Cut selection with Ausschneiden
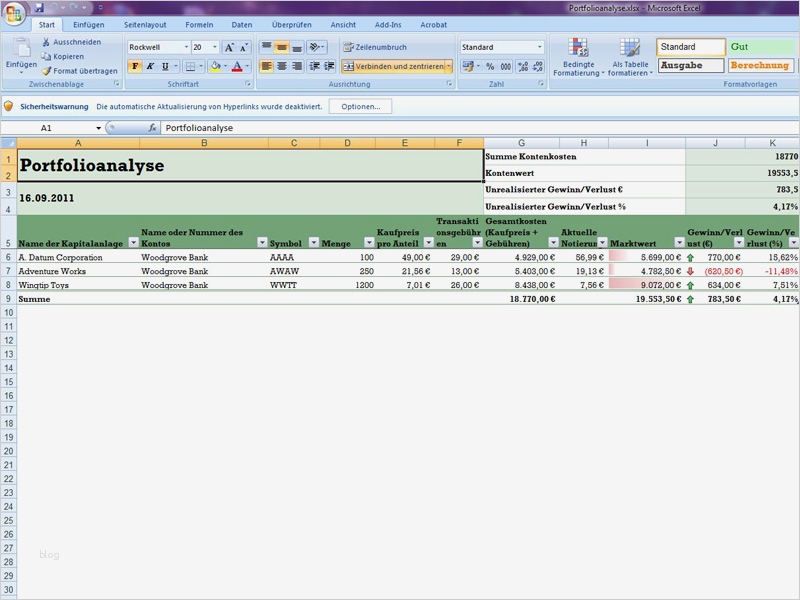The width and height of the screenshot is (800, 600). (71, 42)
